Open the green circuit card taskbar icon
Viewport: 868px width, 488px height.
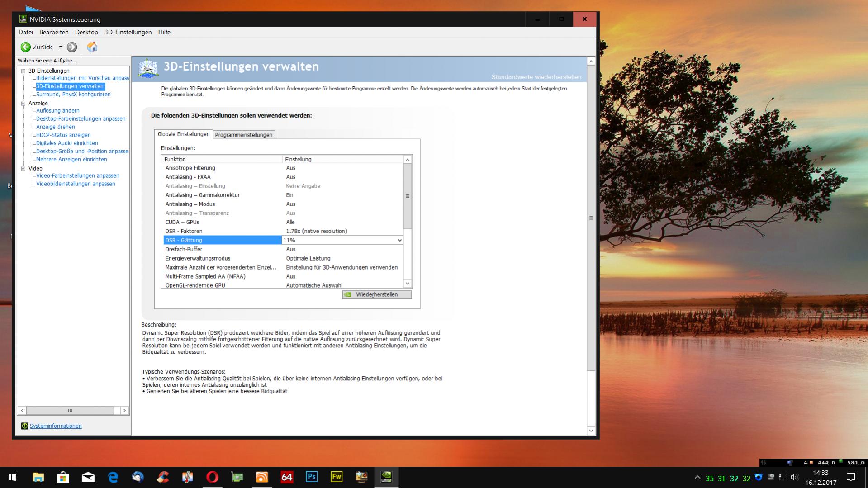pyautogui.click(x=237, y=477)
